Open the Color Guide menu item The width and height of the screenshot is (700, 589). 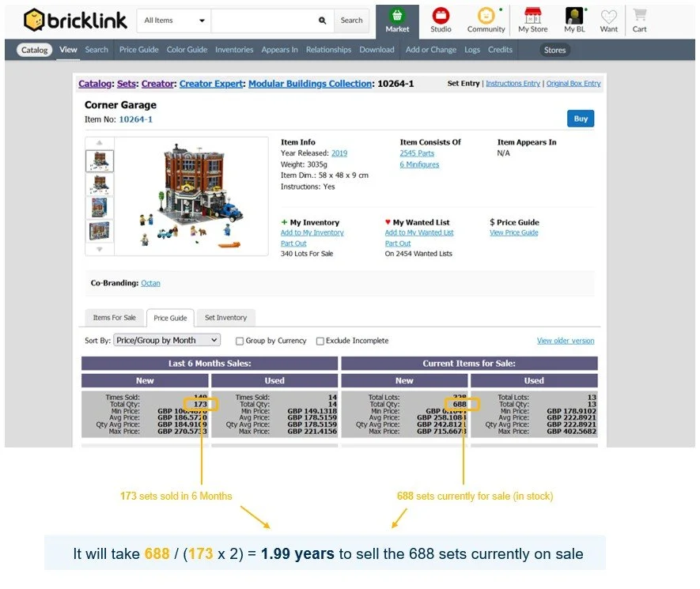click(x=187, y=50)
